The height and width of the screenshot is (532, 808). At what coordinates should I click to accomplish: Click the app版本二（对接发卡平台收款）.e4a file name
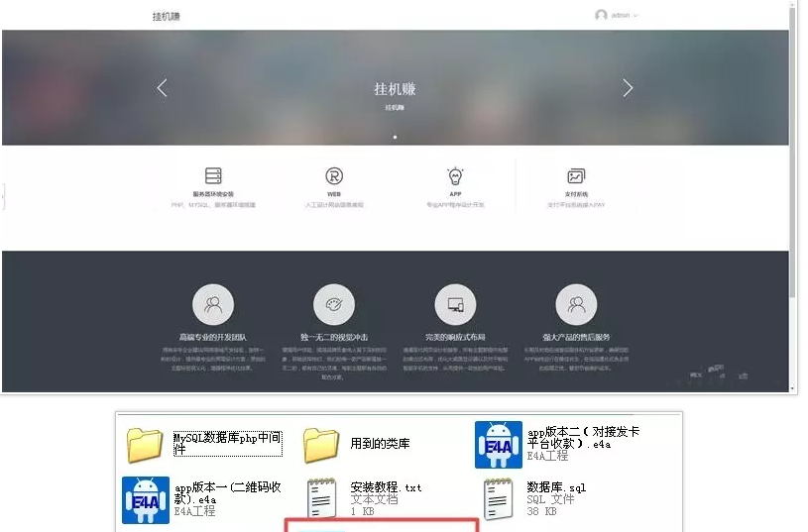pos(583,437)
